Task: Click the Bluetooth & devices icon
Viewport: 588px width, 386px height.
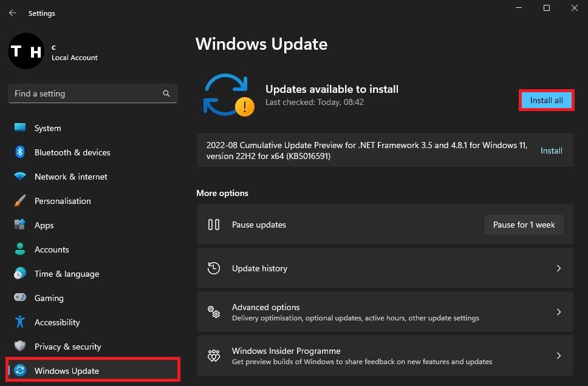Action: click(20, 152)
